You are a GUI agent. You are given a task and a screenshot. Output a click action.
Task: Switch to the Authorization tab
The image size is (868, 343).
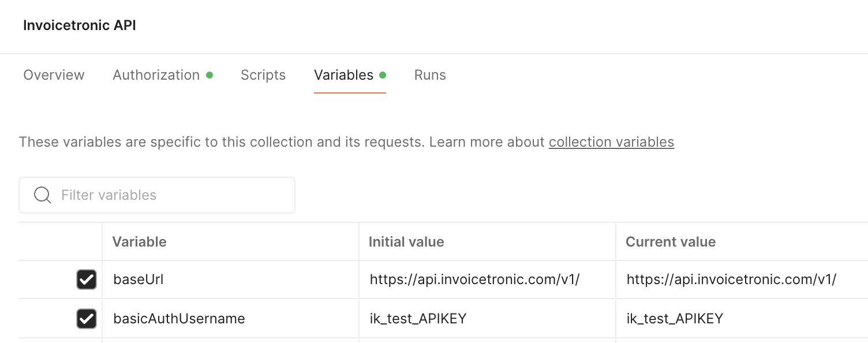click(156, 75)
